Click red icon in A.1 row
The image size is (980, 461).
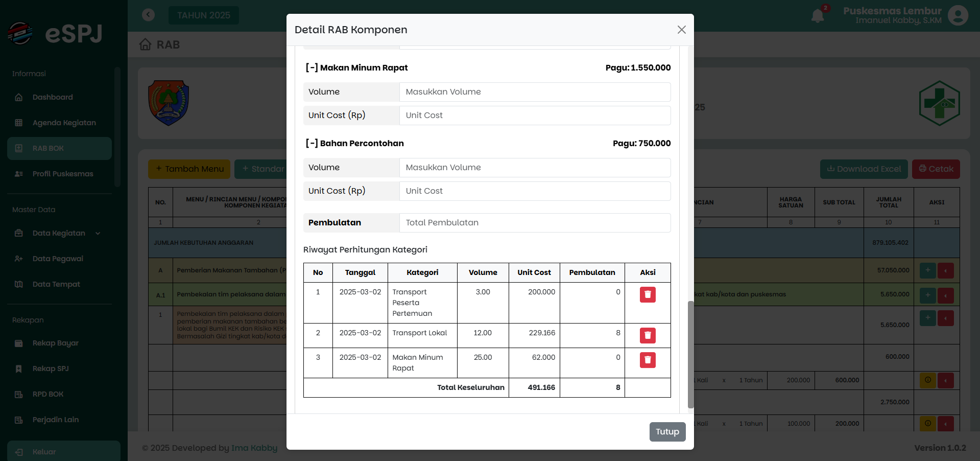click(946, 295)
